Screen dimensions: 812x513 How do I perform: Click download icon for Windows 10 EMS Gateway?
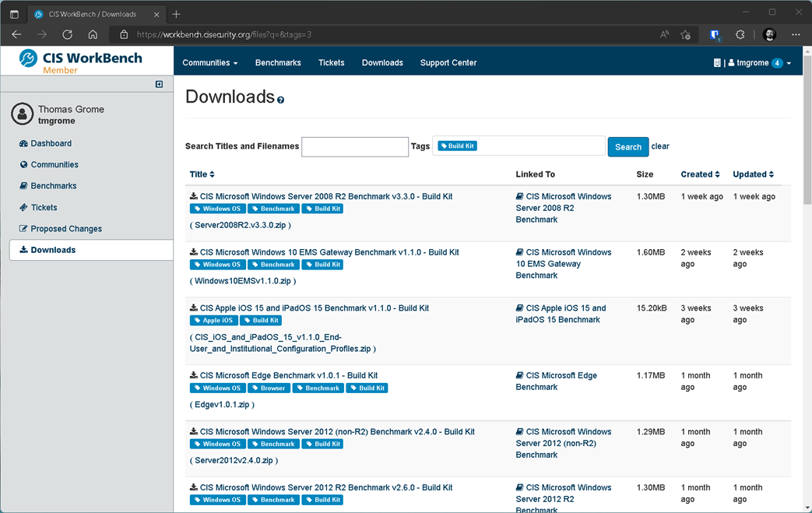[194, 252]
